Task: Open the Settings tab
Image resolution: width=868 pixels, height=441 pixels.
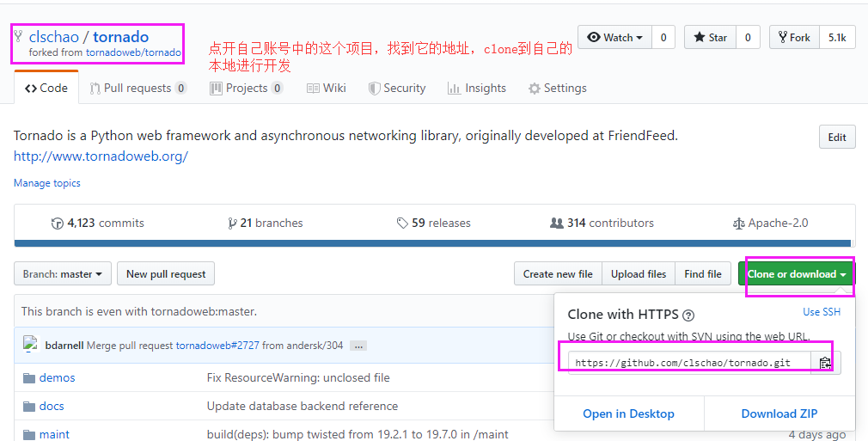Action: tap(558, 88)
